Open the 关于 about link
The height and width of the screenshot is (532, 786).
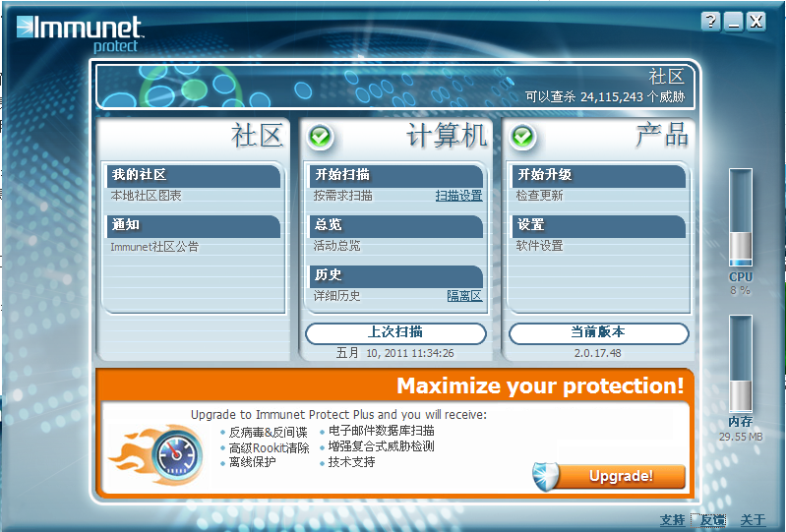(753, 520)
